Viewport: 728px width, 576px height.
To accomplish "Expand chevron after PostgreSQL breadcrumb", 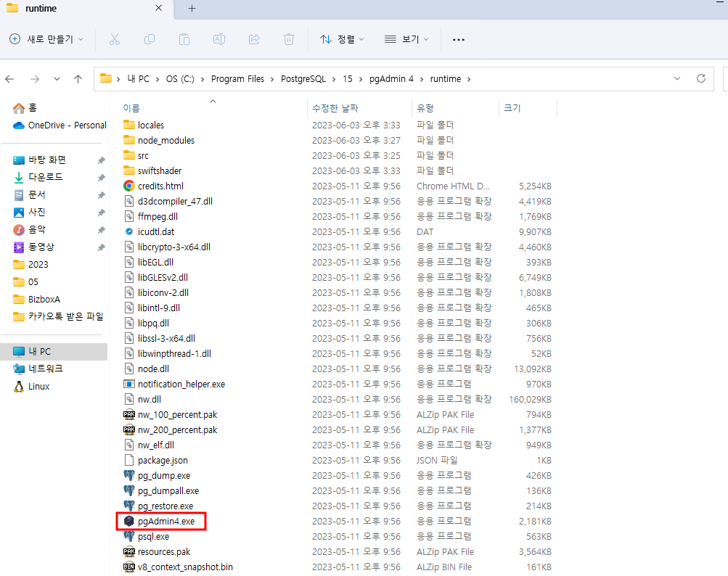I will point(335,79).
